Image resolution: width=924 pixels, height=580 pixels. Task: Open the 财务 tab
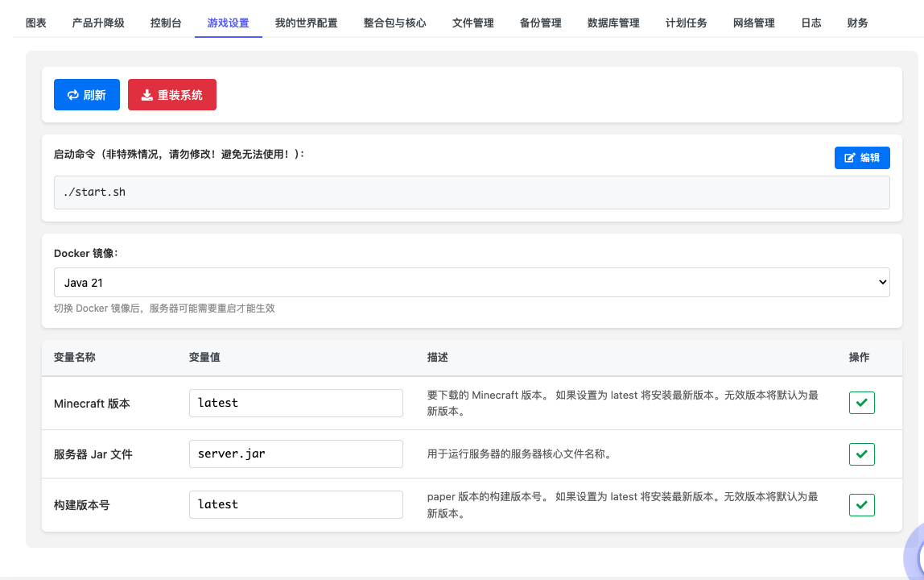coord(858,23)
